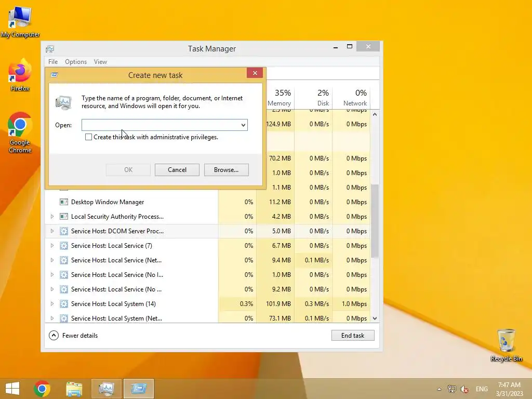
Task: Click scroll up arrow in process list
Action: (375, 114)
